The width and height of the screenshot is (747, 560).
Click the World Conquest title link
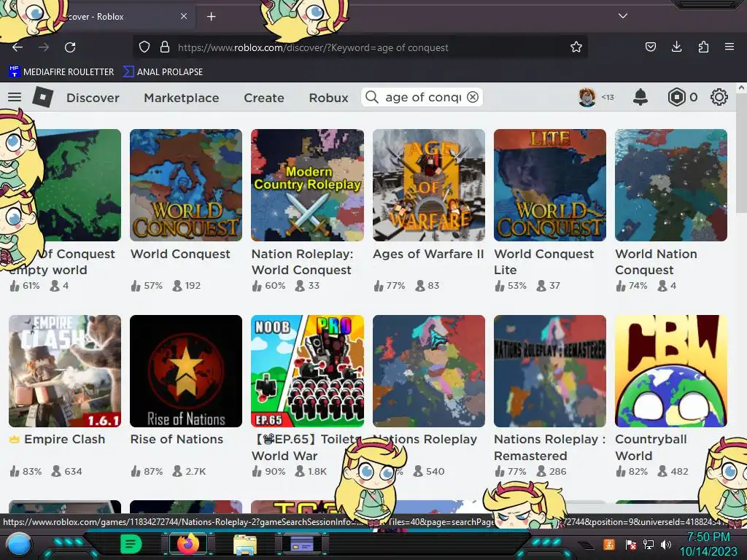180,254
